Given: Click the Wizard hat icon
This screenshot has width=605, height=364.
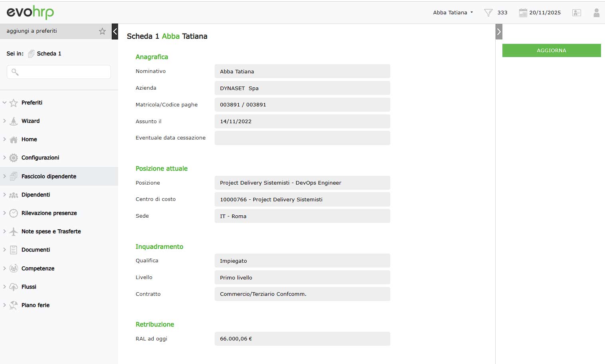Looking at the screenshot, I should 14,121.
